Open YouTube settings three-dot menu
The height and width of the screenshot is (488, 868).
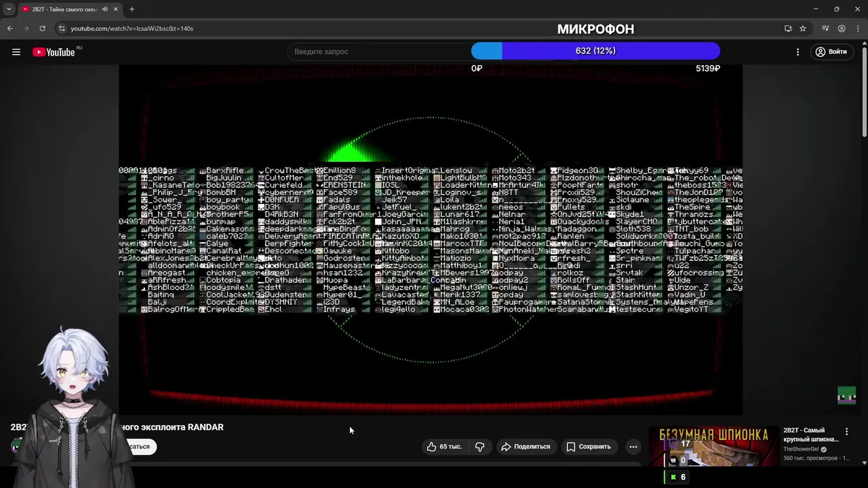coord(797,52)
